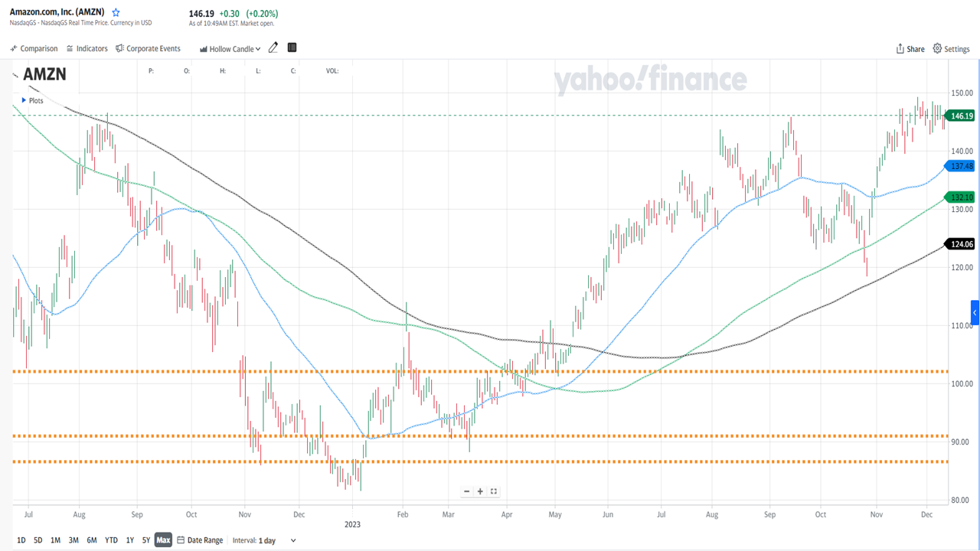Select the Max time range
Screen dimensions: 980x551
click(163, 540)
